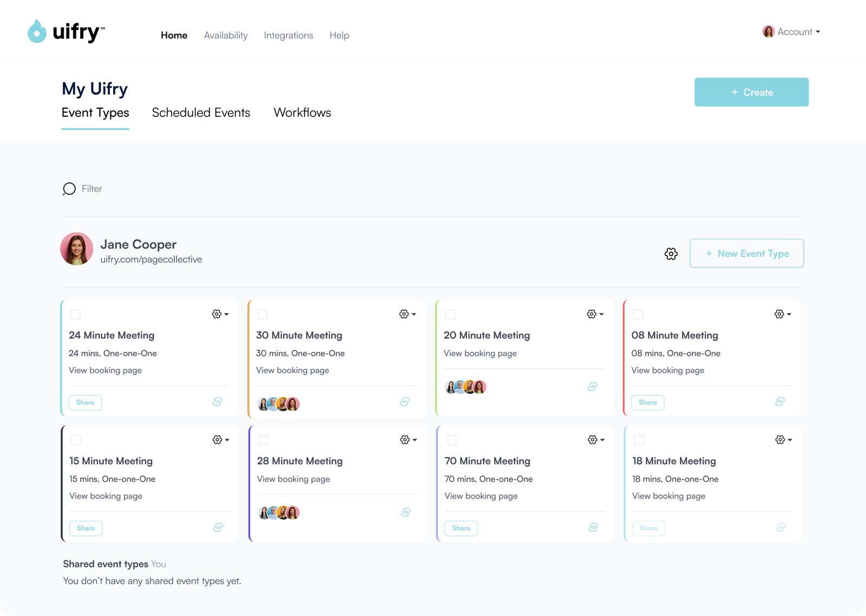View booking page for 30 Minute Meeting
This screenshot has height=616, width=866.
[292, 370]
